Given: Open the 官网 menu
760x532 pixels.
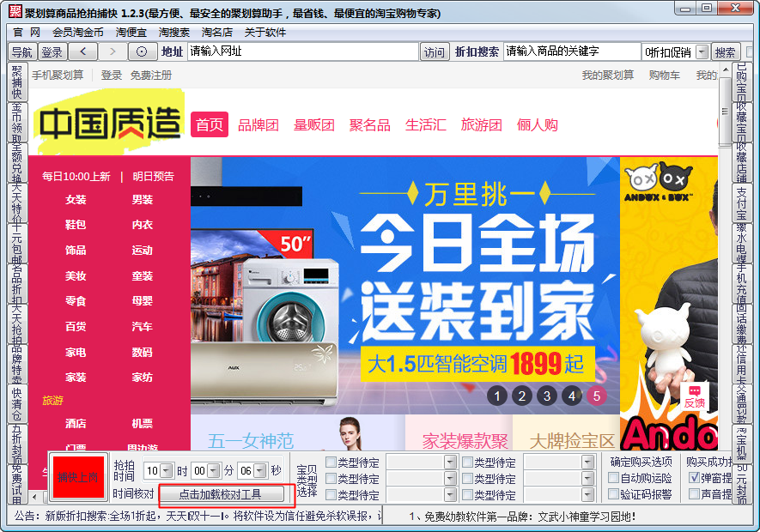Looking at the screenshot, I should pyautogui.click(x=27, y=33).
